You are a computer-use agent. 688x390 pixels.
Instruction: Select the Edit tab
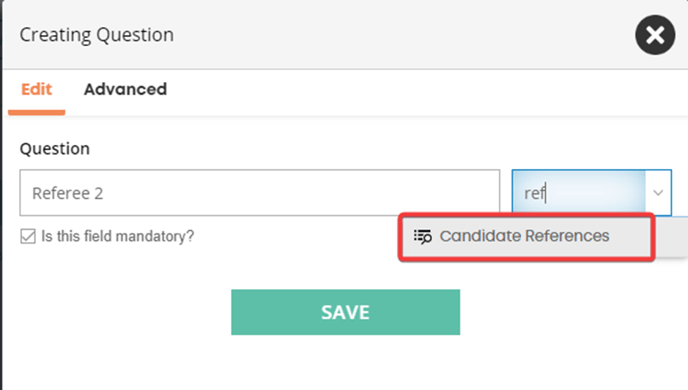(x=37, y=89)
